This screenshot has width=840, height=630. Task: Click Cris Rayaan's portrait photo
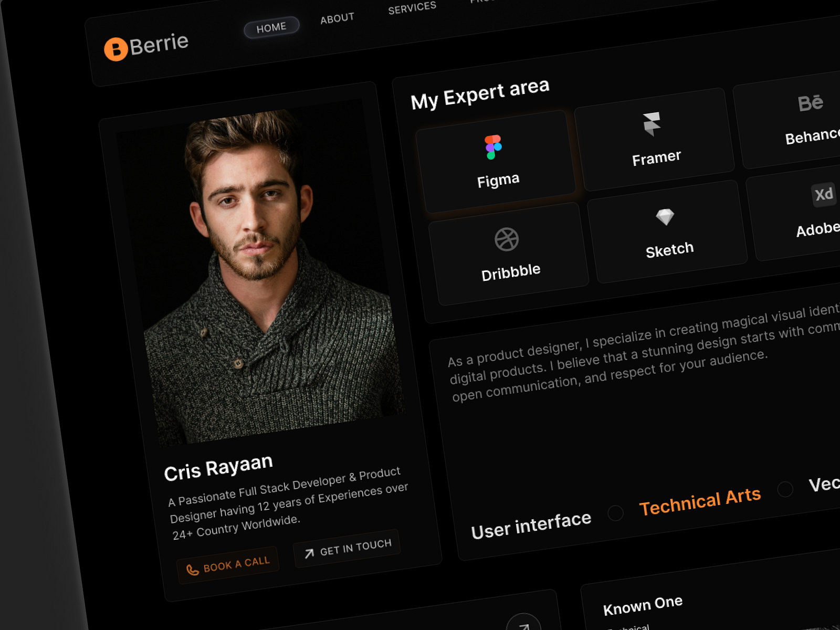pos(260,272)
